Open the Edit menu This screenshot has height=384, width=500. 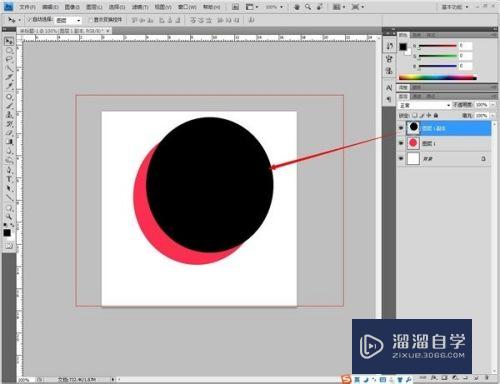tap(50, 7)
